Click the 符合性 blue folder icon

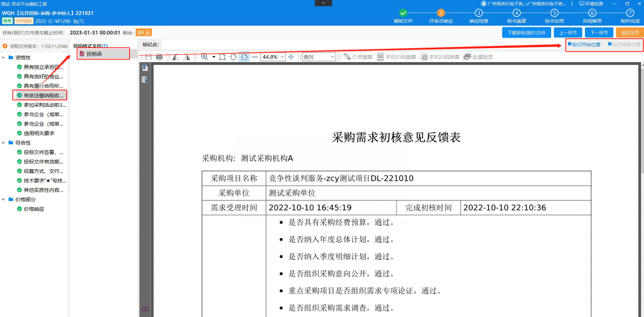point(11,143)
